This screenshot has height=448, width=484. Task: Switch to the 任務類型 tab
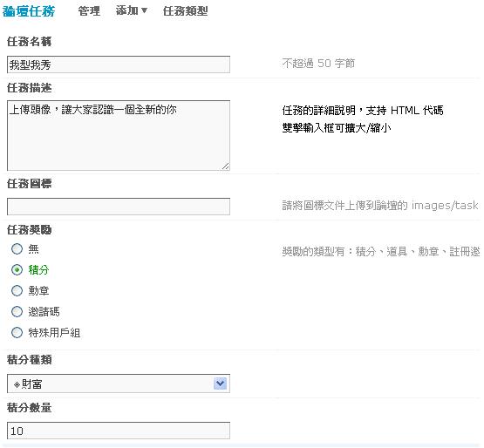(185, 11)
